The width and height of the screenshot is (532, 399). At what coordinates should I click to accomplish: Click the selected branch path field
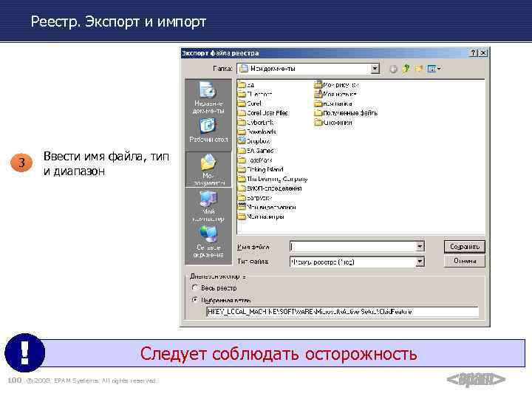click(x=342, y=312)
